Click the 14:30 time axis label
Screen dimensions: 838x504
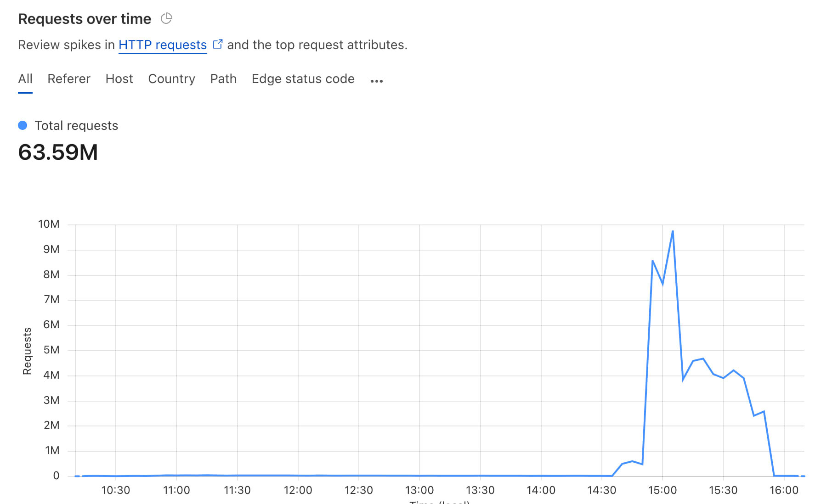tap(602, 490)
